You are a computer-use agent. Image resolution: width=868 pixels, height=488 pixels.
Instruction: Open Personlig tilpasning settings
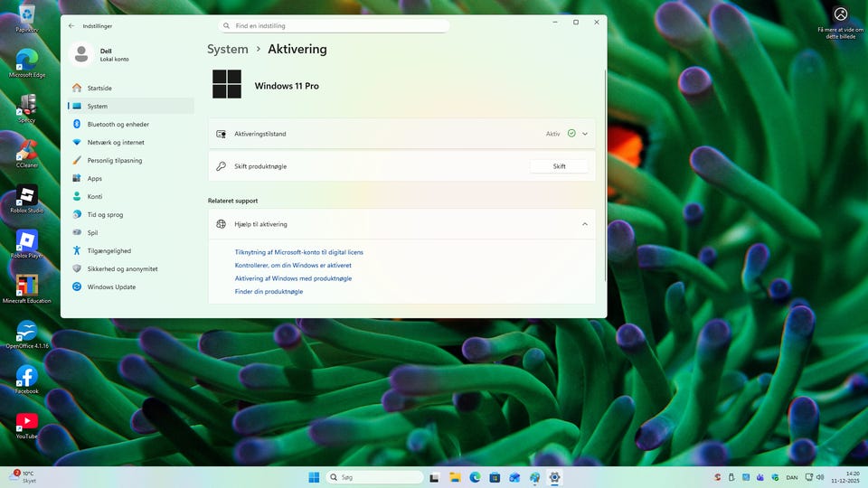114,161
